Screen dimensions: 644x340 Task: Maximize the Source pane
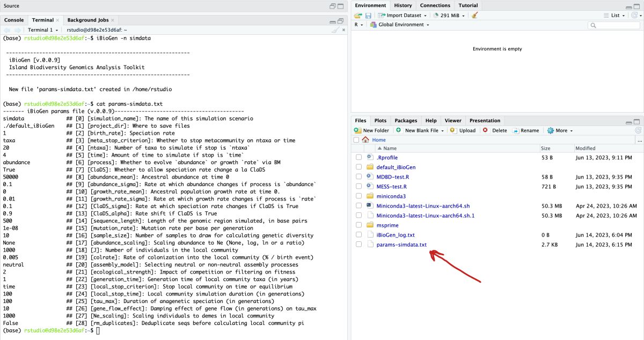click(342, 6)
